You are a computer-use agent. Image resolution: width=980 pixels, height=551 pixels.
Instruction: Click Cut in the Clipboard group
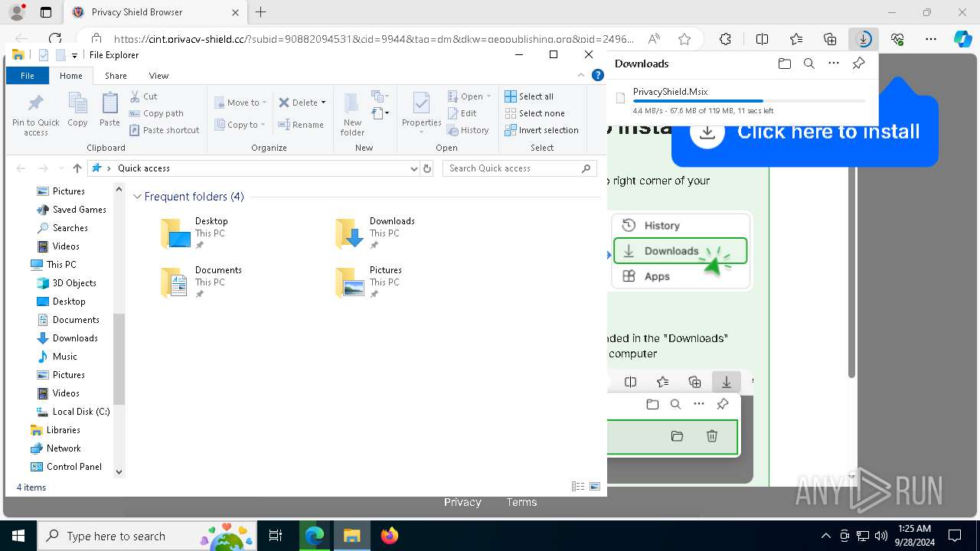click(x=143, y=96)
